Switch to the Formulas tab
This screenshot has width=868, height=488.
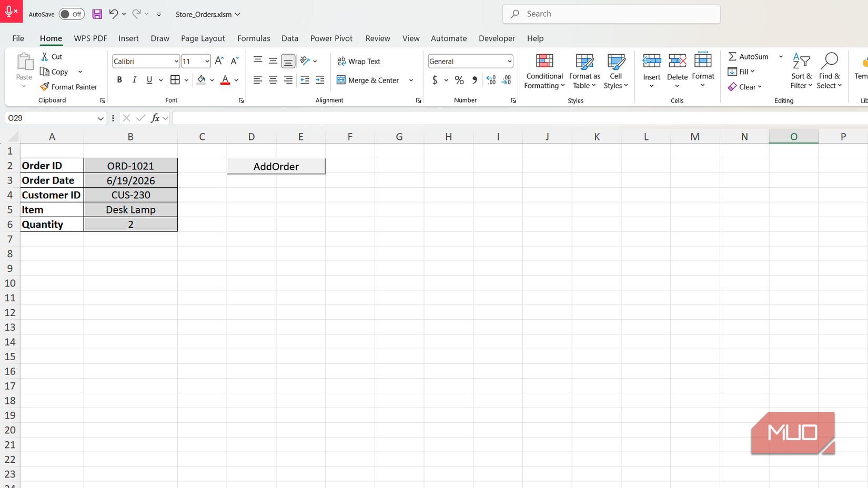[254, 38]
